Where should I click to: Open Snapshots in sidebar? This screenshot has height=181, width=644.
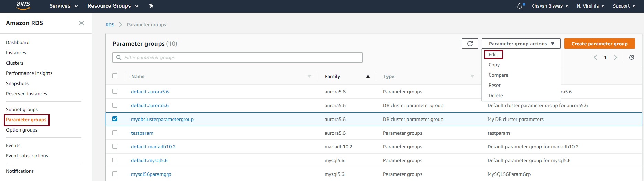[17, 83]
